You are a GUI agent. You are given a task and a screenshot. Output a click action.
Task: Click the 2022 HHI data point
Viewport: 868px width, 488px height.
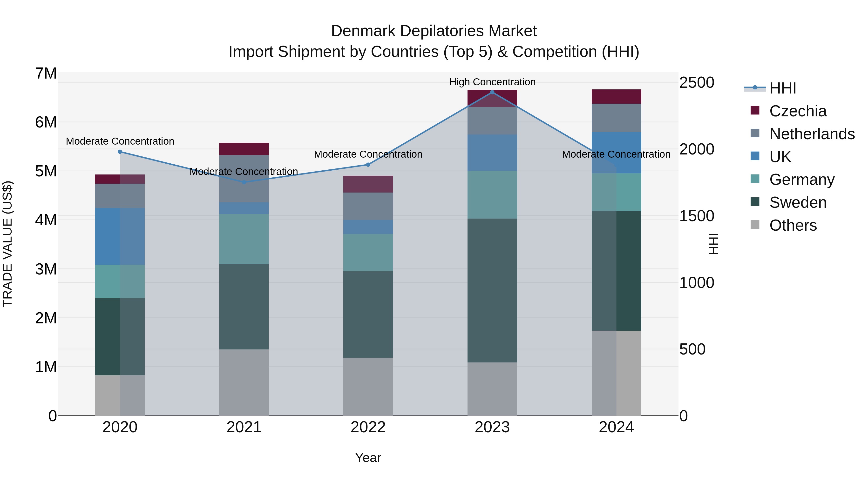click(x=368, y=165)
